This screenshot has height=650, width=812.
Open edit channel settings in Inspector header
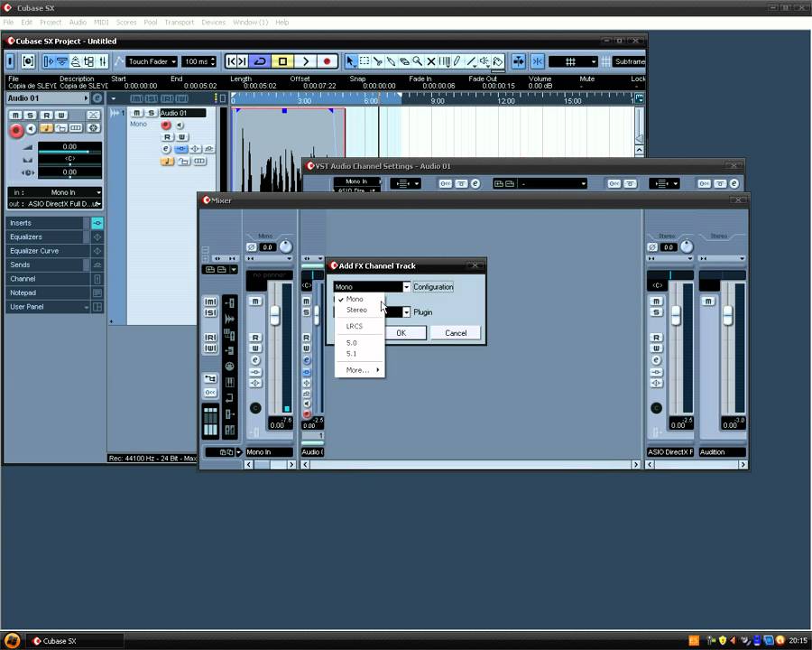(x=97, y=98)
